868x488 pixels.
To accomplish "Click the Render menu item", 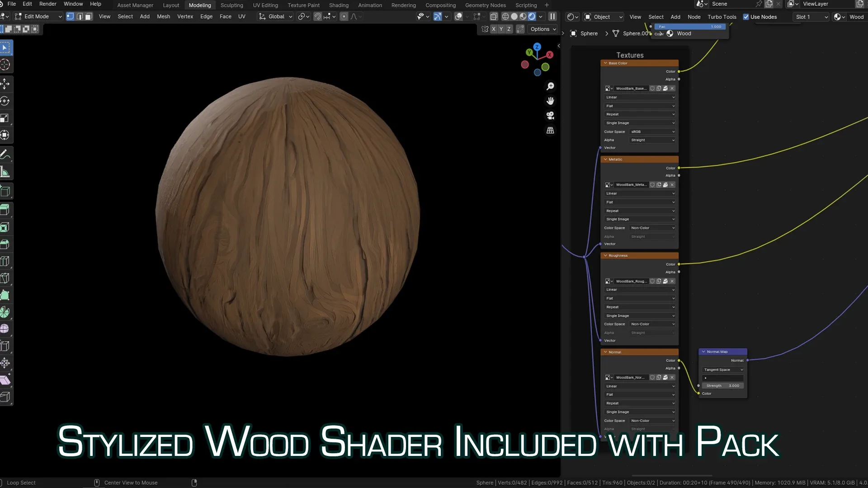I will [47, 4].
